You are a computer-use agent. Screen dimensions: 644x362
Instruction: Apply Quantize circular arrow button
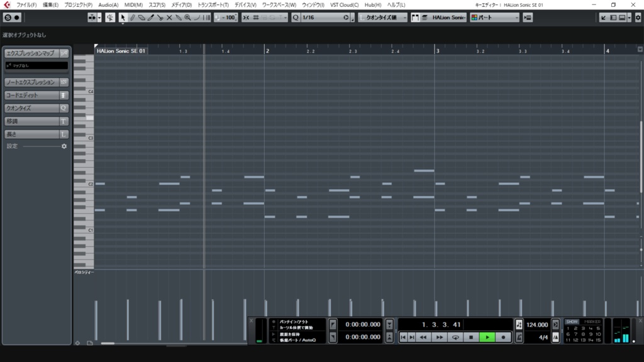coord(346,18)
